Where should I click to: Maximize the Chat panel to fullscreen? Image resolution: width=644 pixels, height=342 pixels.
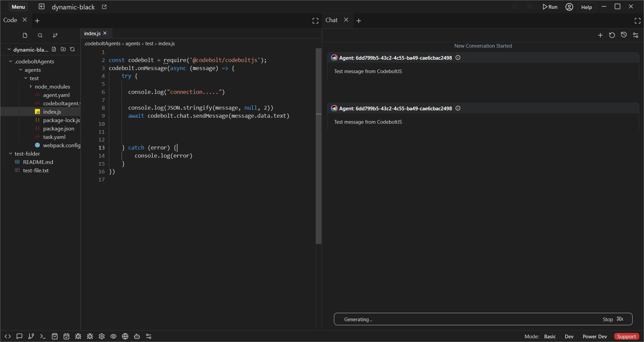tap(638, 21)
